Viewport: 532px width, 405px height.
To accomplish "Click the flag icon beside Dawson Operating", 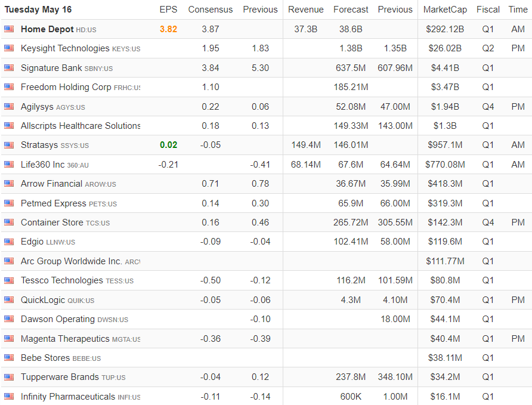I will [x=9, y=319].
